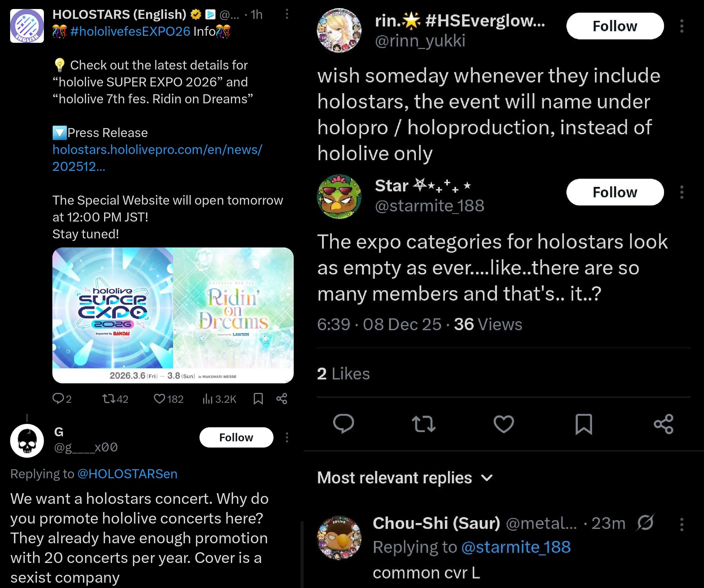The image size is (704, 588).
Task: Like the HOLOSTARS English post
Action: tap(159, 399)
